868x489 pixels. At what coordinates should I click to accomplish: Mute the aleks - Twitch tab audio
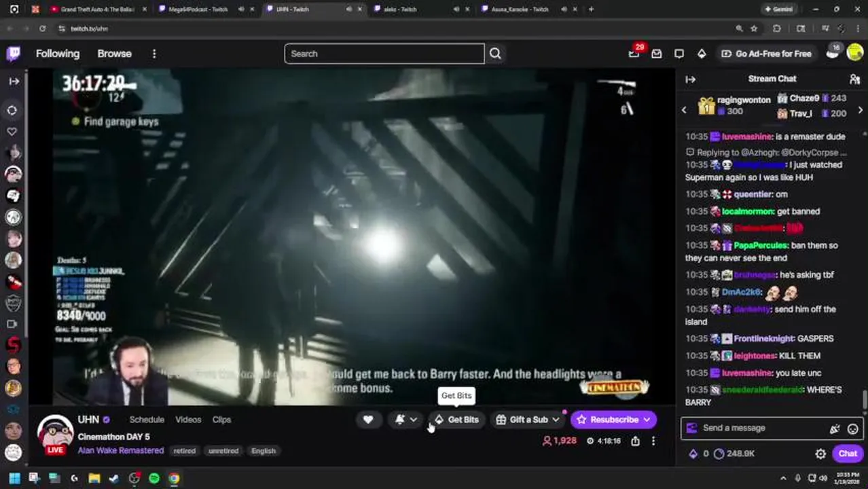456,10
